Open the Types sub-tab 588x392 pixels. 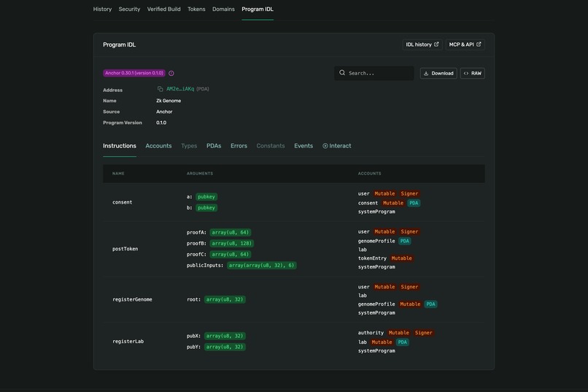[x=189, y=146]
